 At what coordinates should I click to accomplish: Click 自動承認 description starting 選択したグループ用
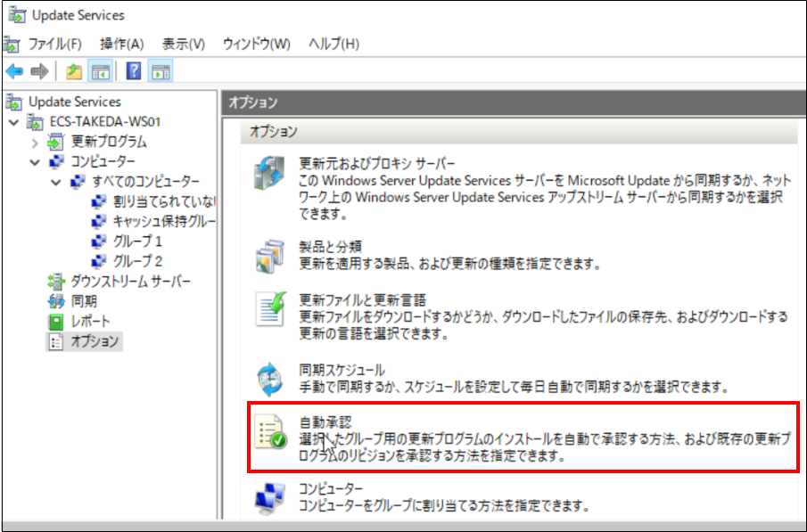point(545,447)
